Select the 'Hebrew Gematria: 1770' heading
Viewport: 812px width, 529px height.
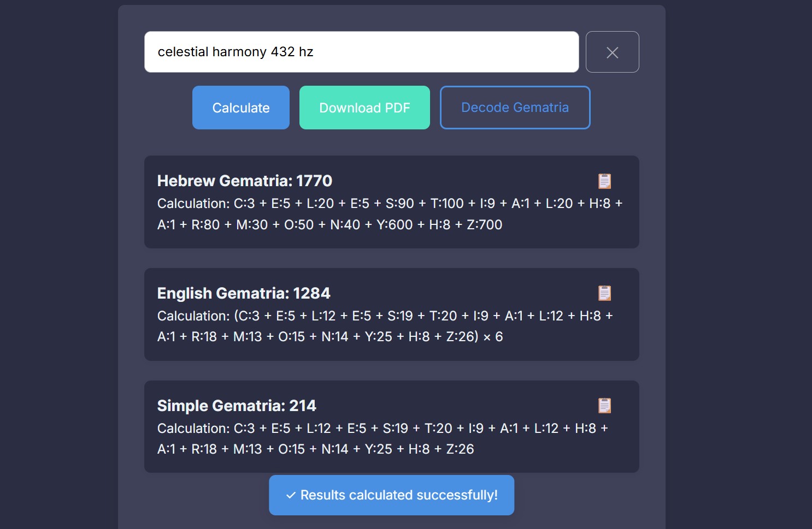[245, 181]
